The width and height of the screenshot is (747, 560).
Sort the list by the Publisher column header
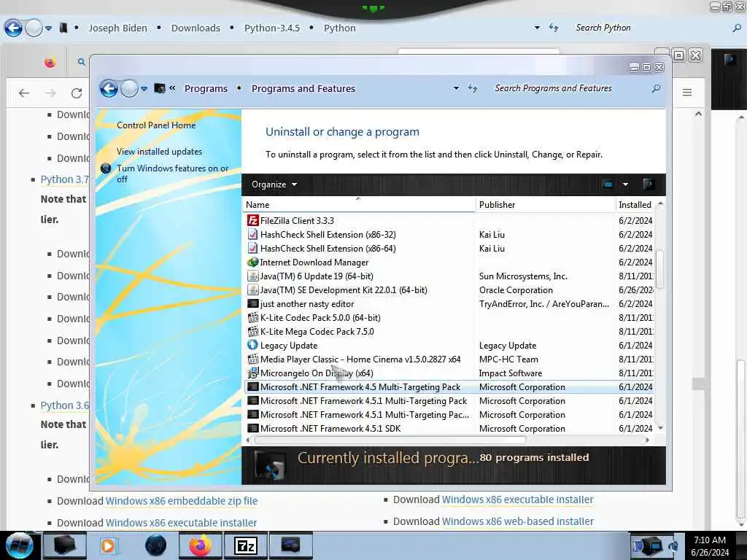(x=546, y=204)
